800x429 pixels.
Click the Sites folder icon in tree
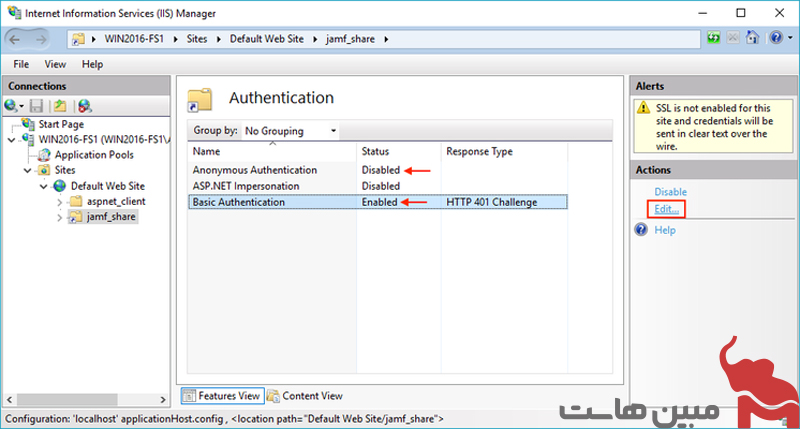[44, 170]
